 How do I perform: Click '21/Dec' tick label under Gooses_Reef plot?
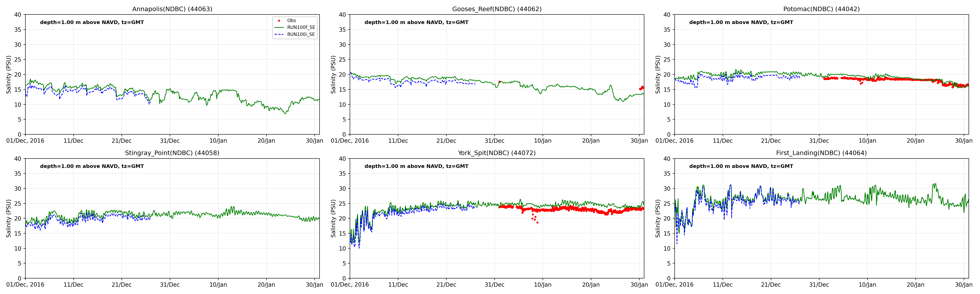click(446, 141)
